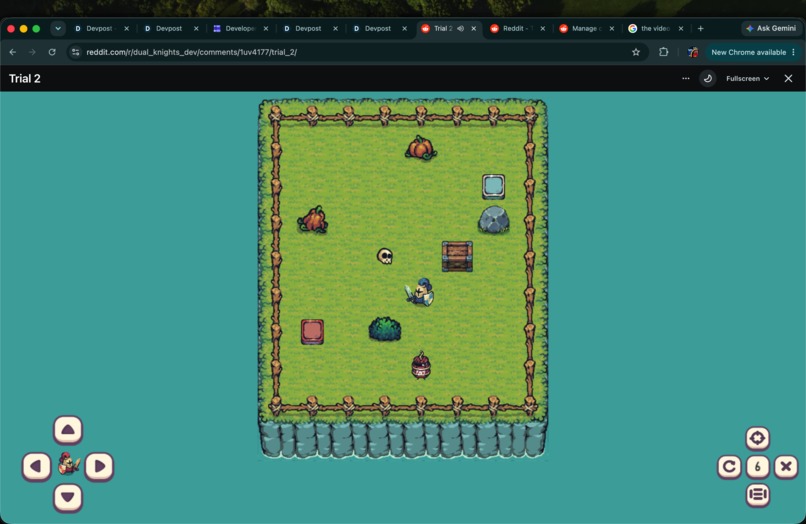The height and width of the screenshot is (524, 806).
Task: Open the post three-dots more menu
Action: (686, 79)
